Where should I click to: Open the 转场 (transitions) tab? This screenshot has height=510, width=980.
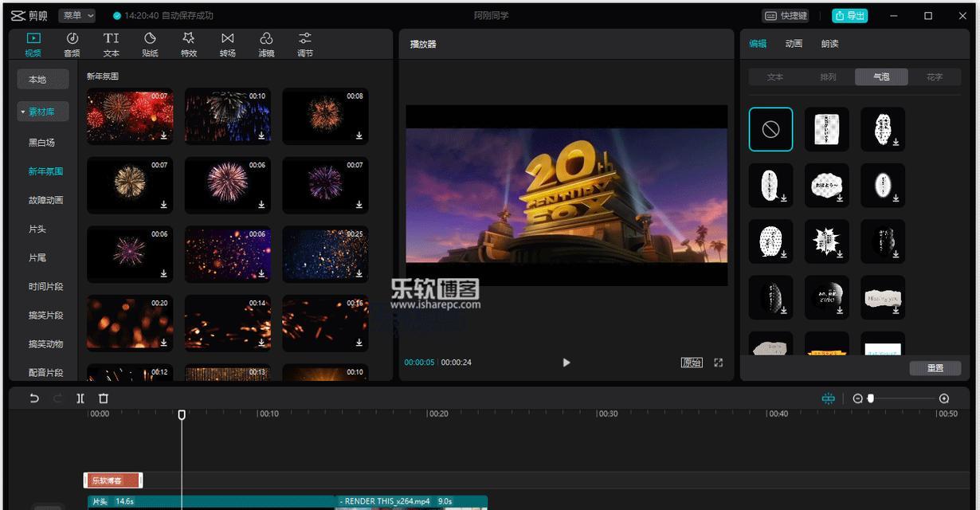(228, 45)
